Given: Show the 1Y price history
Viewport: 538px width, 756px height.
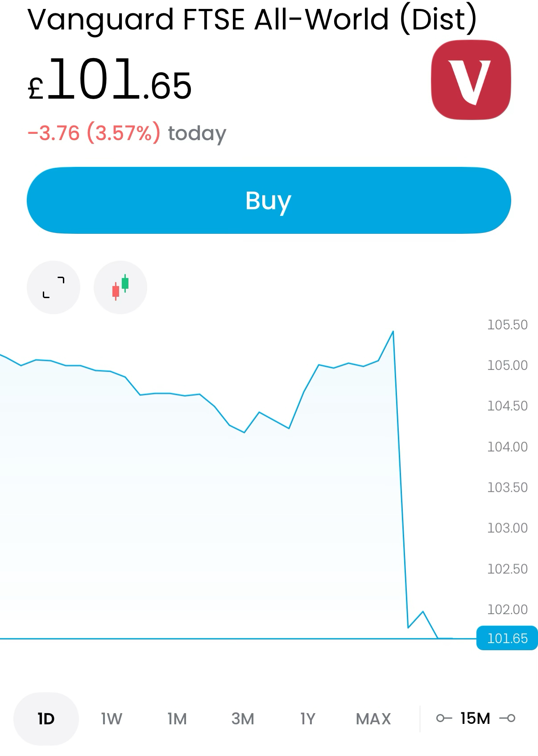Looking at the screenshot, I should pos(308,719).
